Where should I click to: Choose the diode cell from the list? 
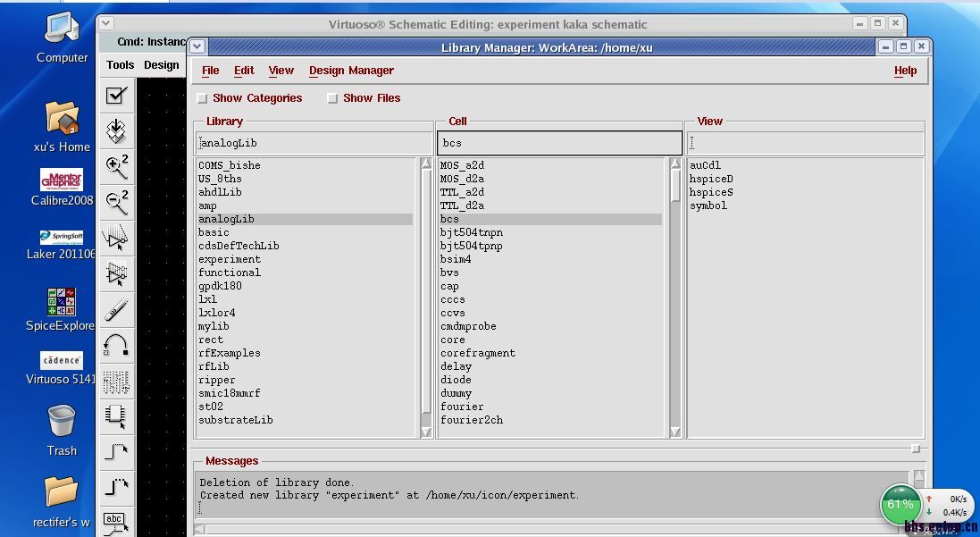point(456,380)
